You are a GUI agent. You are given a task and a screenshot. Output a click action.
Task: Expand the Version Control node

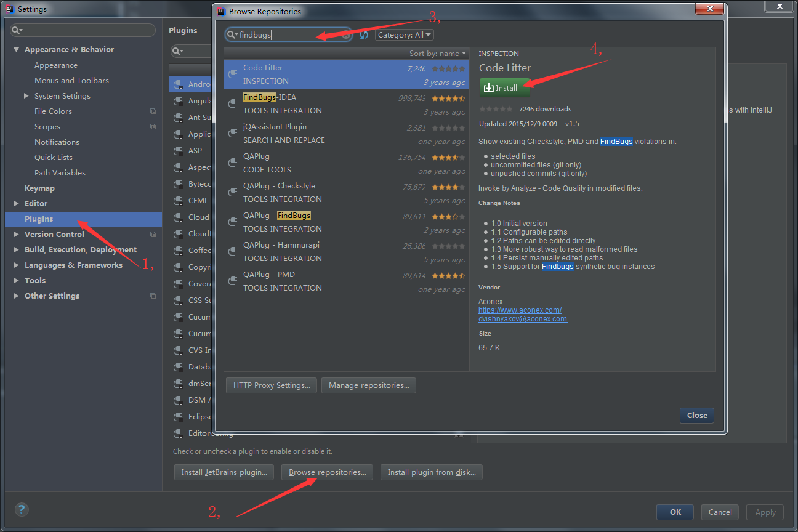[x=17, y=235]
